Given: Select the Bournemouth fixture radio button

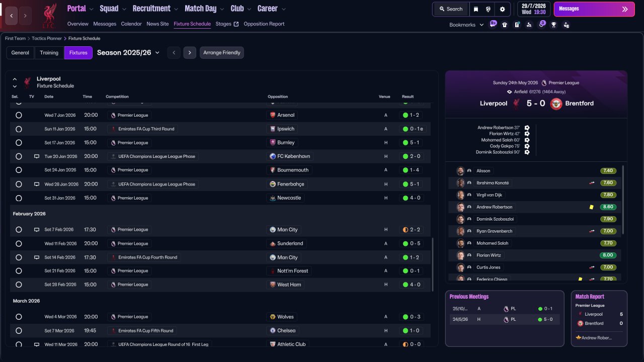Looking at the screenshot, I should pos(19,170).
